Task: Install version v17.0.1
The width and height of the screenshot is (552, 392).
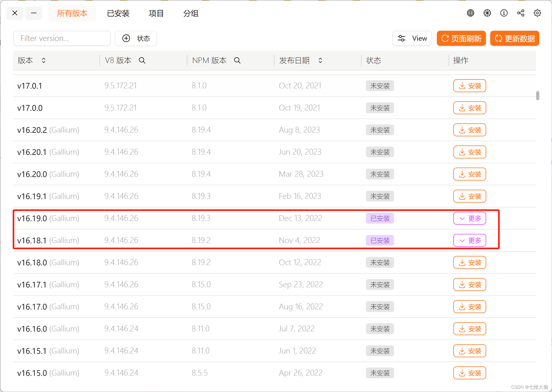Action: [469, 86]
